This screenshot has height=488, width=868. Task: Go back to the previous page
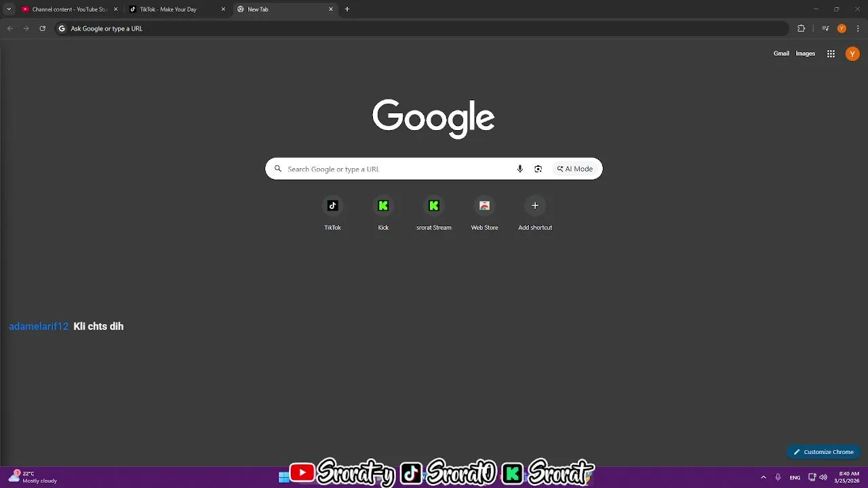pyautogui.click(x=9, y=28)
